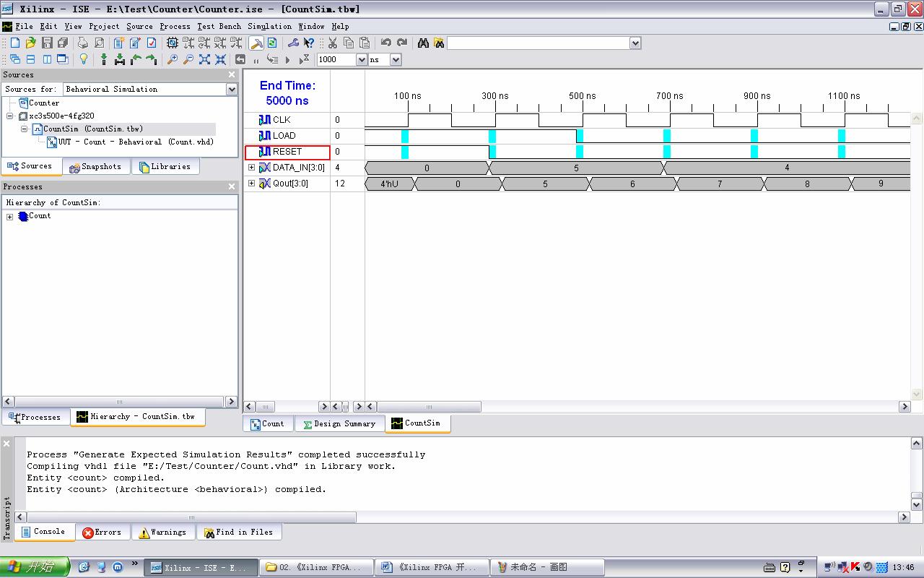Open the ns time unit dropdown
This screenshot has height=578, width=924.
point(396,60)
